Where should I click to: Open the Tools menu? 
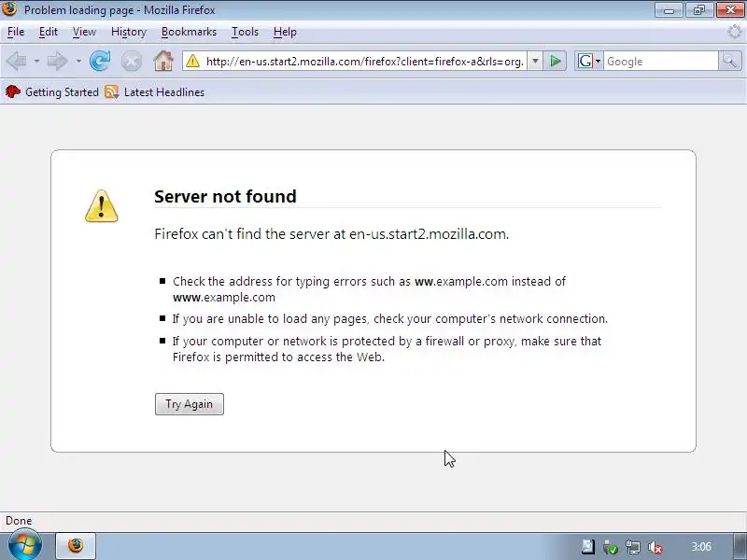tap(245, 32)
